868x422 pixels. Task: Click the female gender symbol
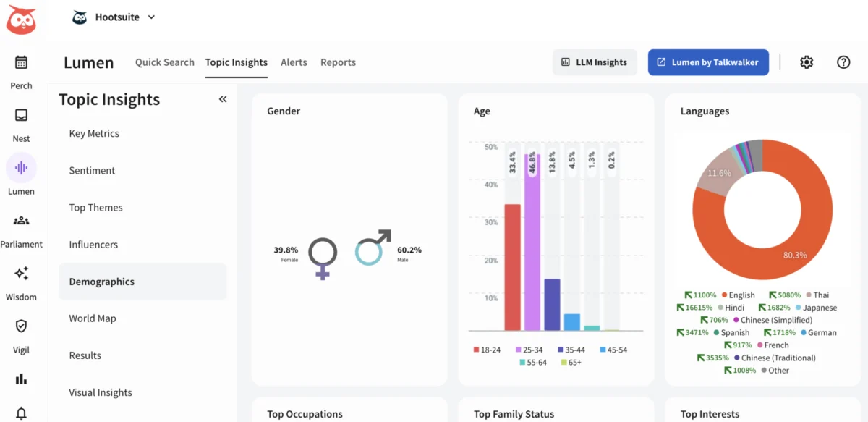[x=323, y=258]
